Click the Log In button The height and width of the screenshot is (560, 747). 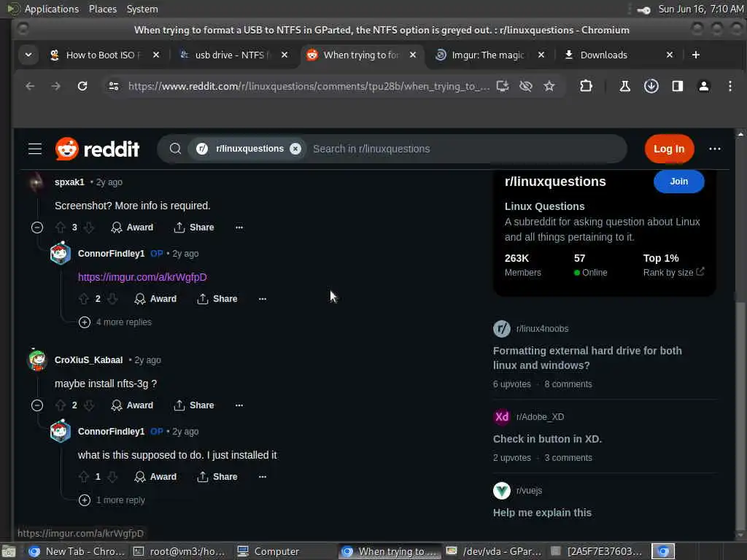[x=669, y=149]
